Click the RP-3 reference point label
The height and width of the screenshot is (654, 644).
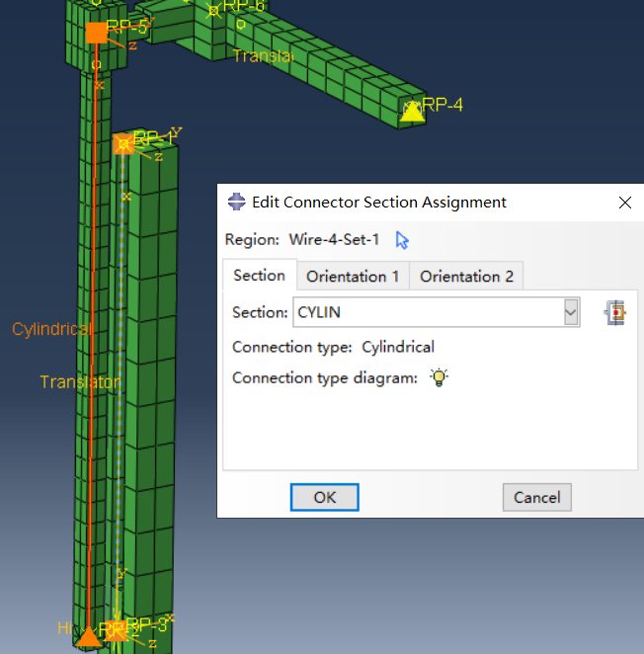pyautogui.click(x=147, y=624)
